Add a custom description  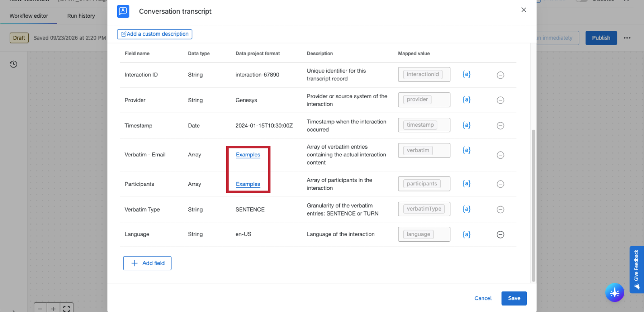(155, 34)
